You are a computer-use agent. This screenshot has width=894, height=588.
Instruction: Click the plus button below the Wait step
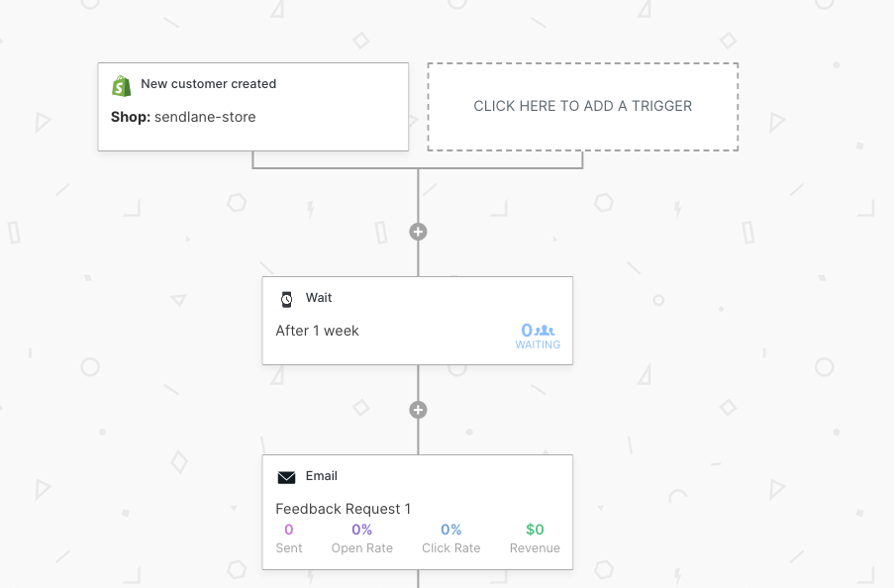pos(418,410)
